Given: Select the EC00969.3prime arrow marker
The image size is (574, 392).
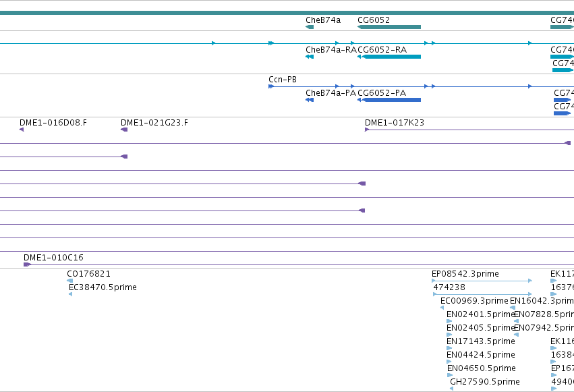Looking at the screenshot, I should pos(442,308).
